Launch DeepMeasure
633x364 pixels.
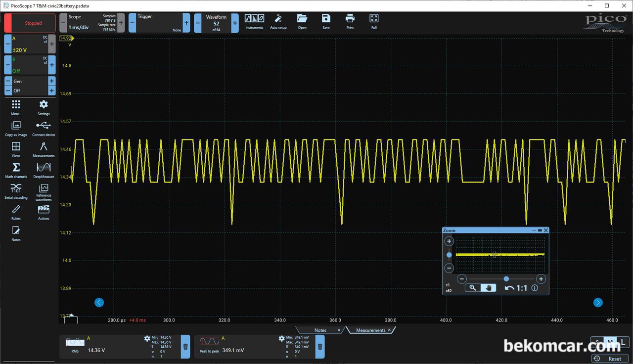click(x=44, y=171)
